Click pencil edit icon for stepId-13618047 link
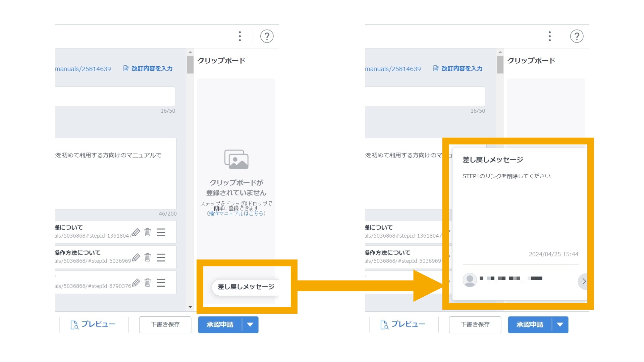 (136, 232)
